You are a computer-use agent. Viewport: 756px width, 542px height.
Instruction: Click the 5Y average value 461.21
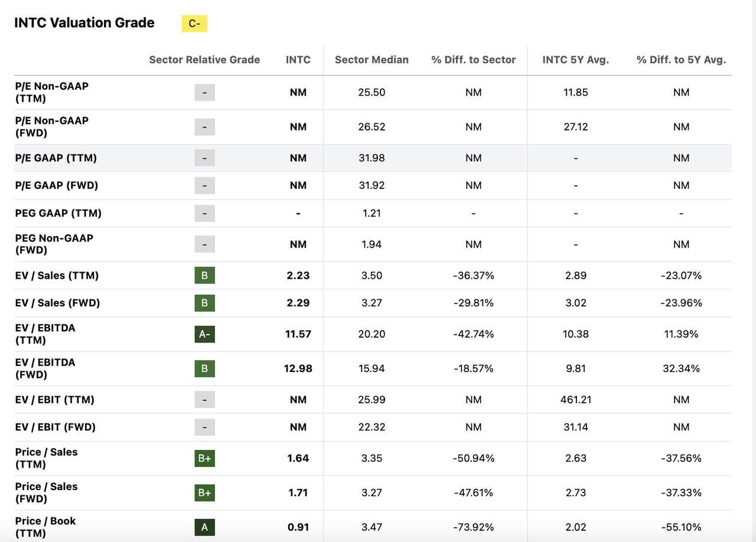click(x=576, y=400)
